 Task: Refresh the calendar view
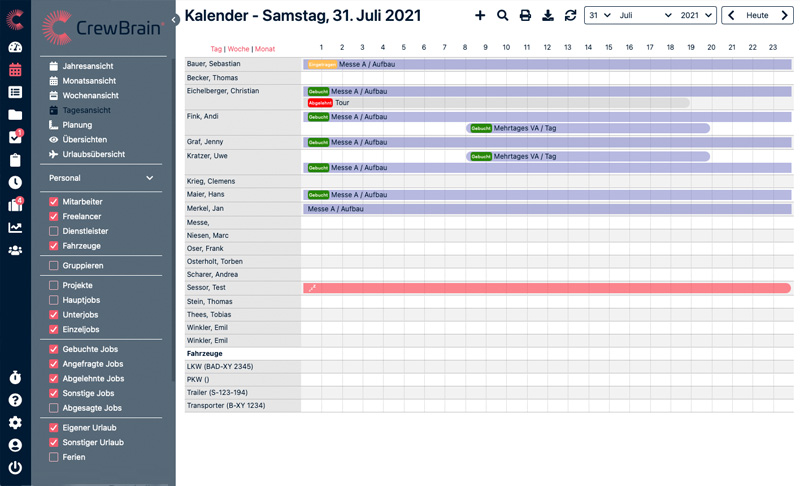pyautogui.click(x=570, y=15)
